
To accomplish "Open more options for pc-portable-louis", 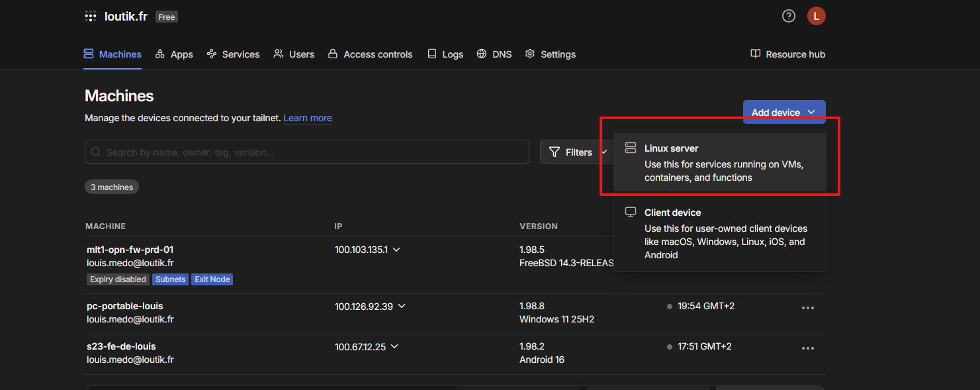I will (x=808, y=308).
